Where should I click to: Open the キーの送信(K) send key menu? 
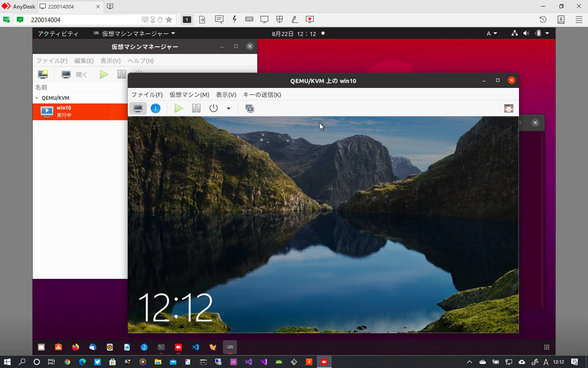click(262, 95)
